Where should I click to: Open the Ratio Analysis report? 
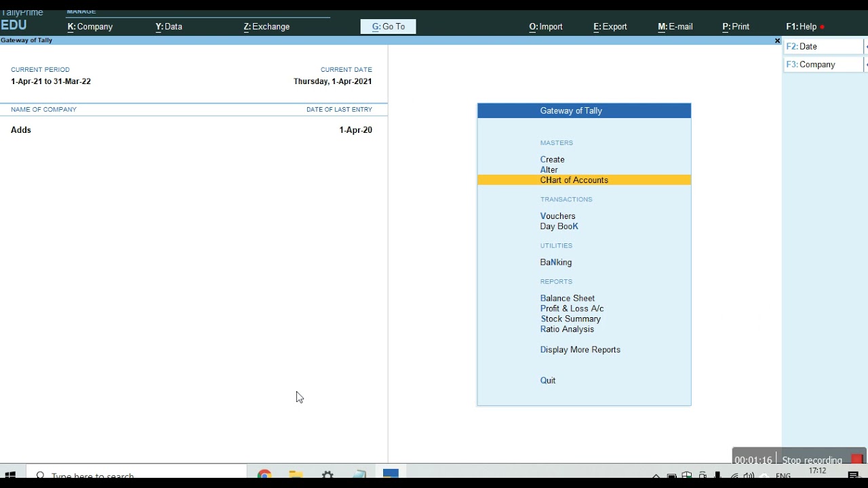click(567, 329)
